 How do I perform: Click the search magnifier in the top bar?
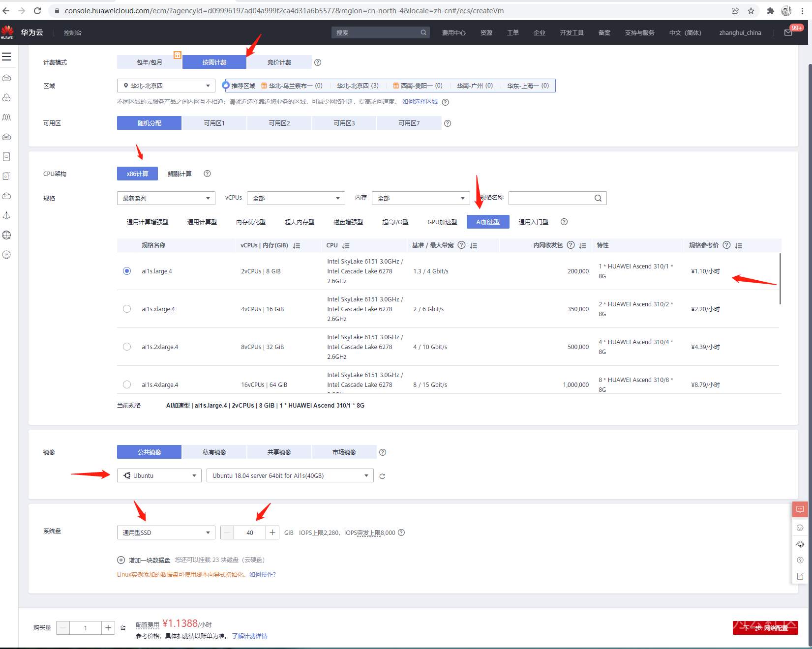[423, 32]
